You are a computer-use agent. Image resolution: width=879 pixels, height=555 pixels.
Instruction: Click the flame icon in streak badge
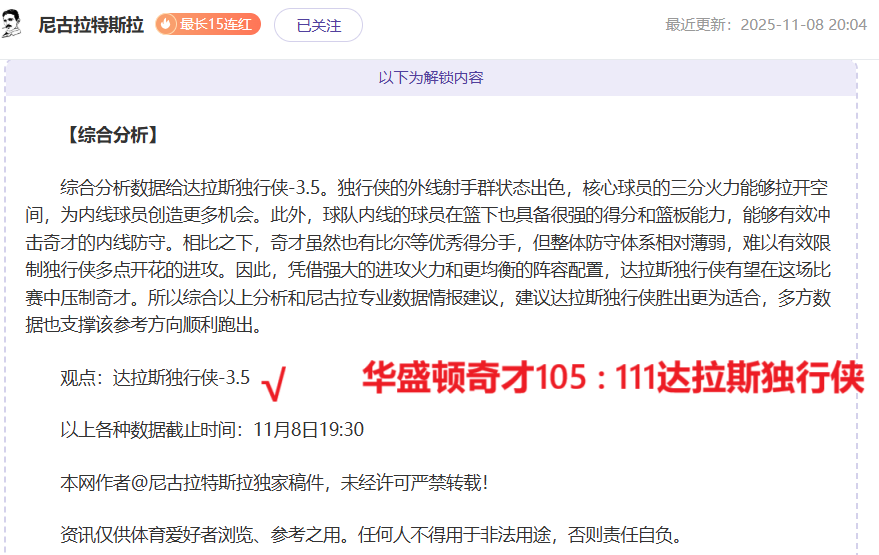pos(168,25)
